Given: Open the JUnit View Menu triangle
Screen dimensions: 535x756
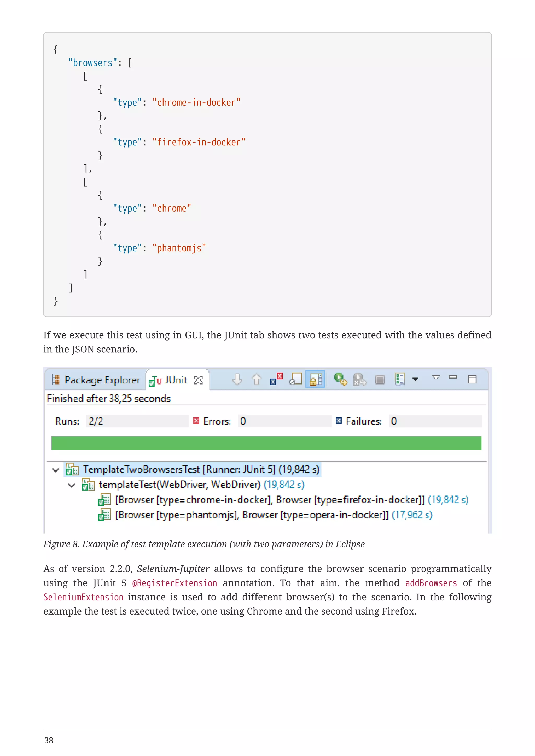Looking at the screenshot, I should coord(436,377).
